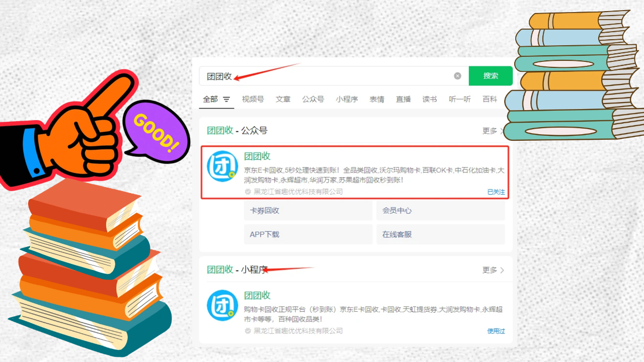Open the 团团收 mini program avatar
Viewport: 644px width, 362px height.
coord(222,306)
